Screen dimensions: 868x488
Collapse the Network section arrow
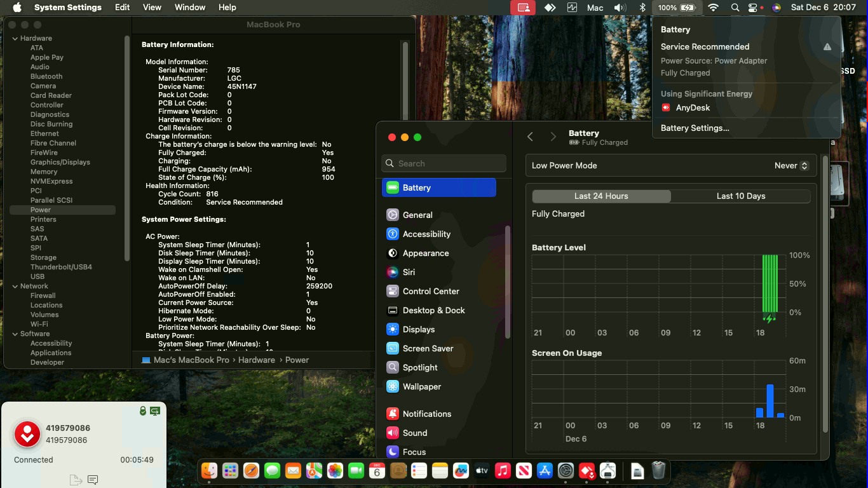pyautogui.click(x=15, y=287)
